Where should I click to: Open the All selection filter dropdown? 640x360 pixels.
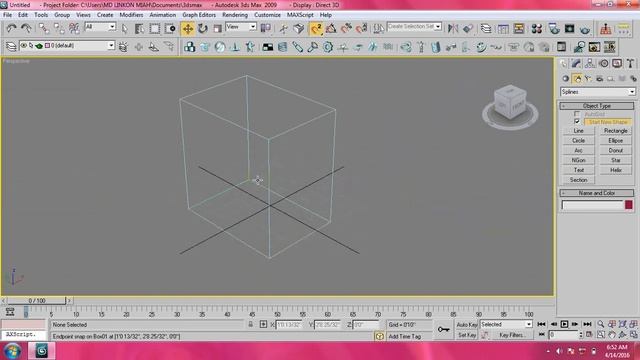coord(100,27)
